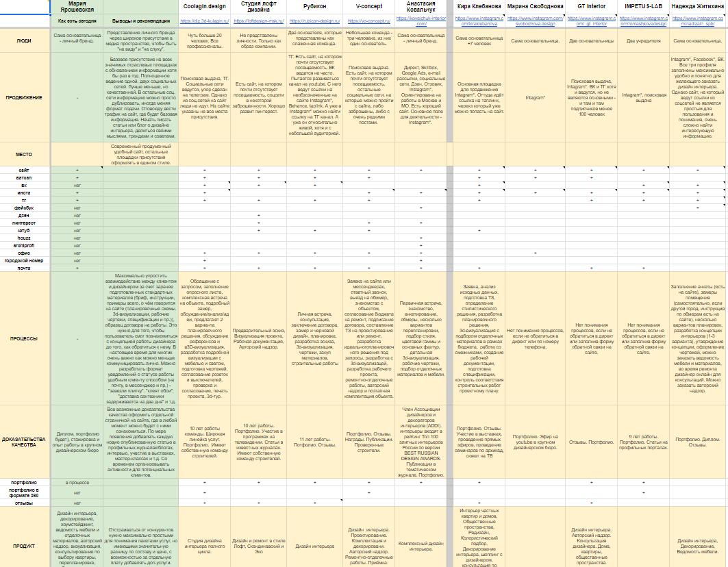Click the 'пинтерест' row label
The height and width of the screenshot is (567, 728).
24,223
